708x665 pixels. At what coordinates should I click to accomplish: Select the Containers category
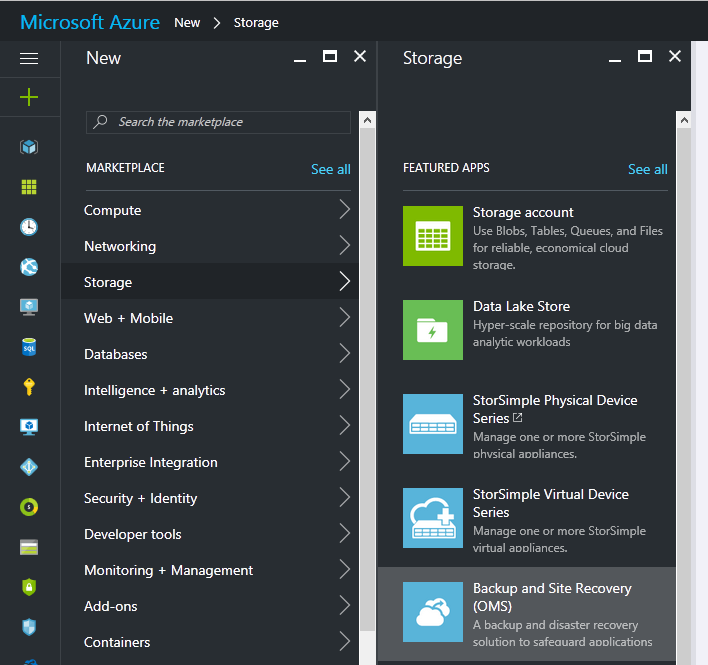[210, 642]
